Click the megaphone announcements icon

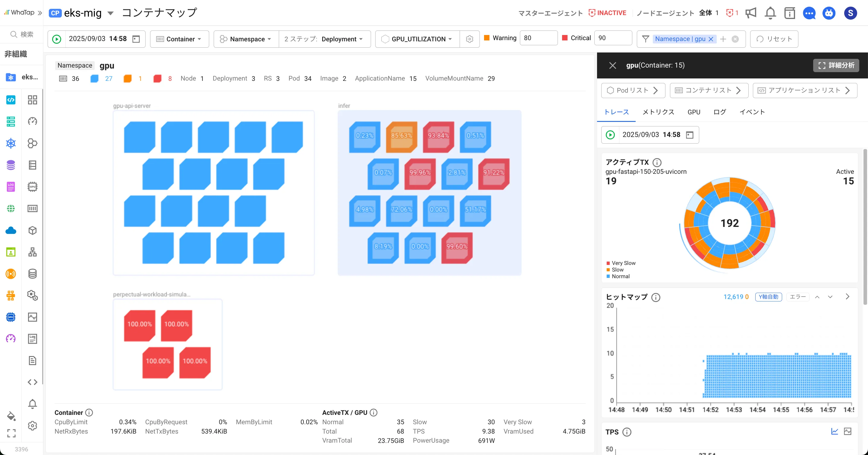tap(751, 13)
